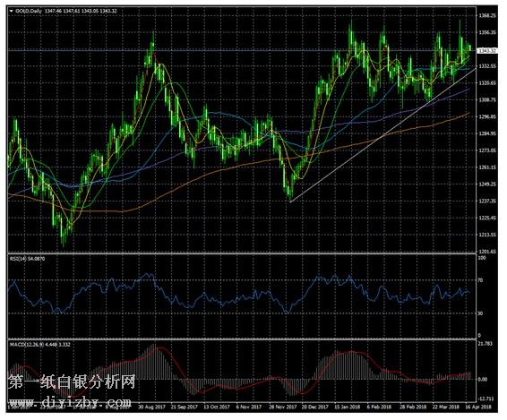This screenshot has width=507, height=420.
Task: Click the 15 Jan 2018 date label
Action: tap(348, 407)
